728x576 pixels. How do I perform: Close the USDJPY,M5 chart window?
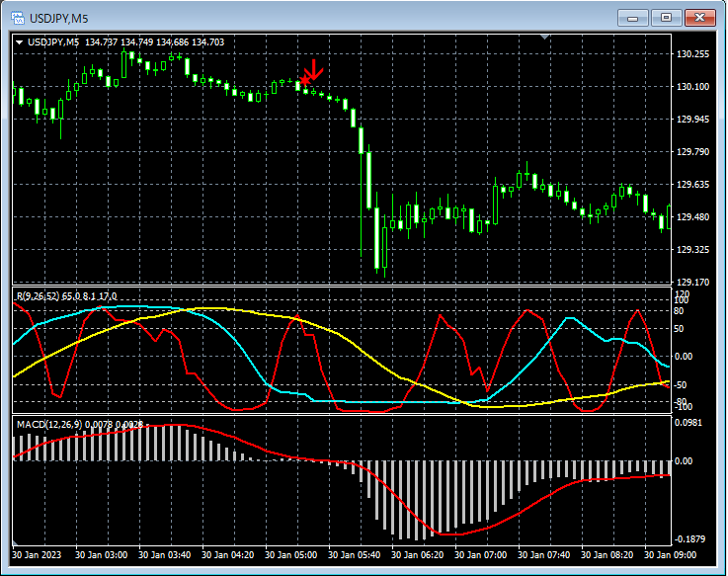pyautogui.click(x=702, y=17)
